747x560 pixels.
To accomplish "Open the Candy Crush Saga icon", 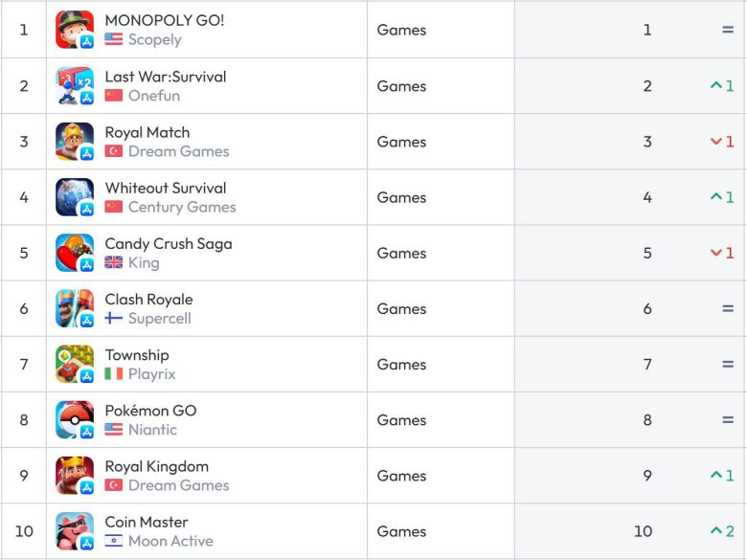I will [x=75, y=253].
